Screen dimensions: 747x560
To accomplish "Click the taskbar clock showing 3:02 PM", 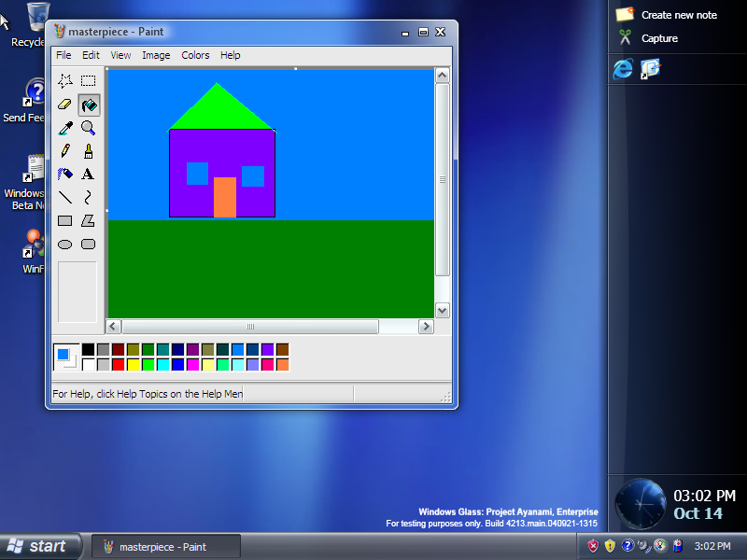I will [x=712, y=546].
